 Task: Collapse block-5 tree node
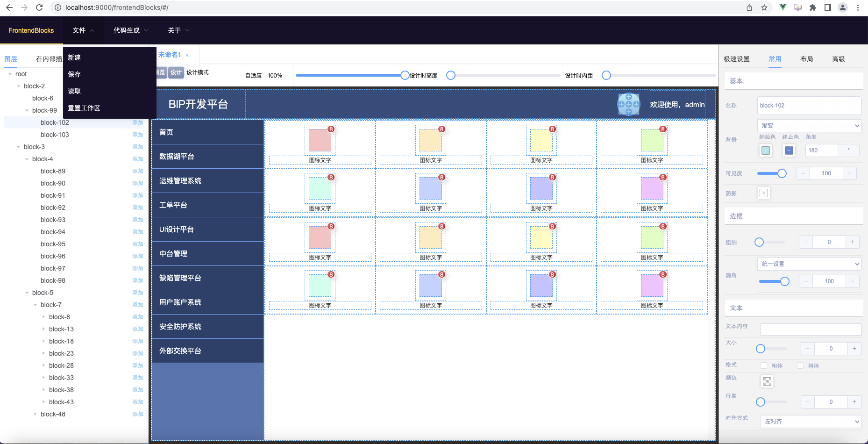pos(27,293)
